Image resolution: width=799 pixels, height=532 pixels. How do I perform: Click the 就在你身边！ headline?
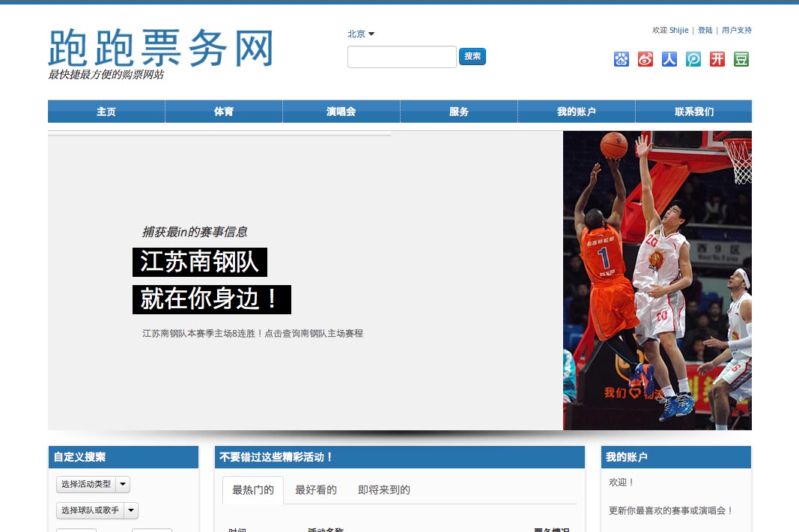(x=212, y=299)
